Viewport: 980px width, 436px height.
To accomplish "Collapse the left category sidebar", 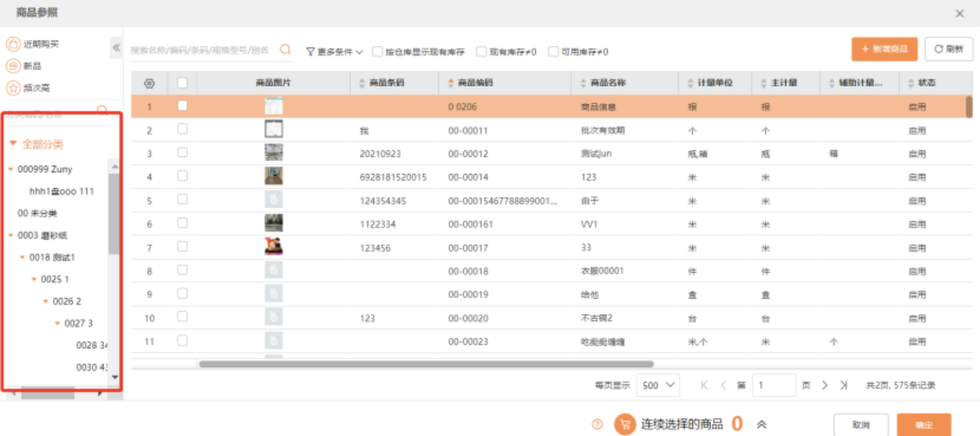I will (116, 48).
